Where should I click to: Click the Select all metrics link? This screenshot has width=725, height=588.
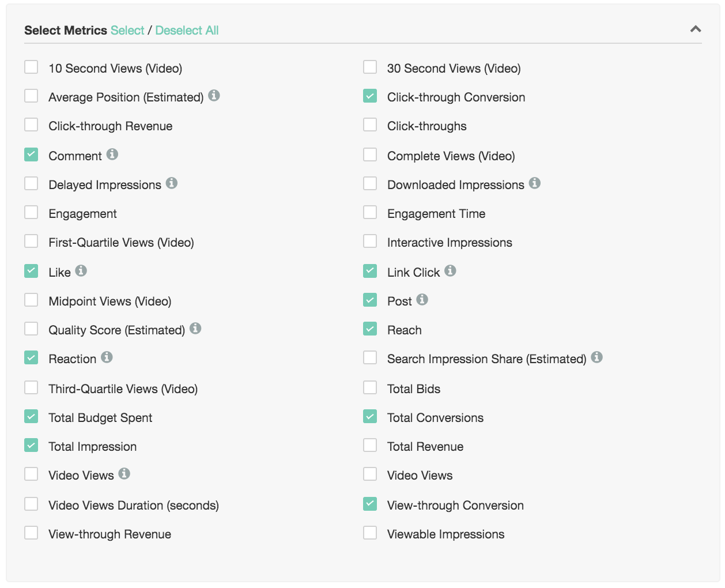click(127, 31)
